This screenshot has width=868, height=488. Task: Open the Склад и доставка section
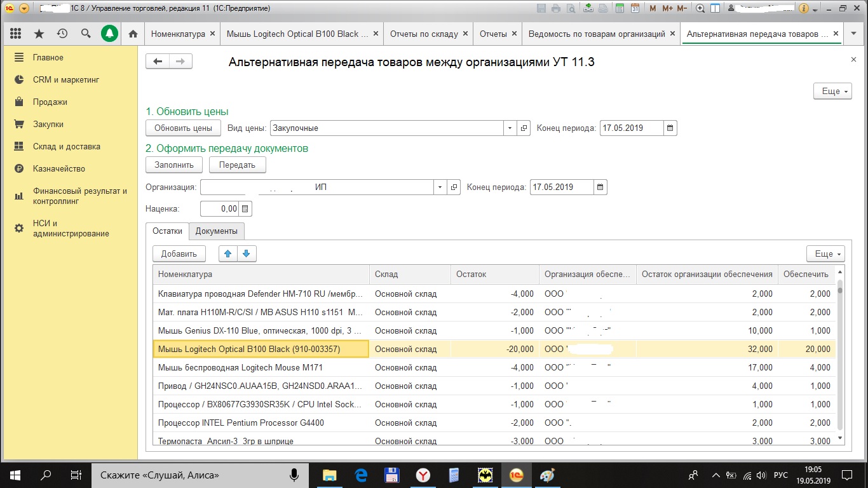(67, 146)
